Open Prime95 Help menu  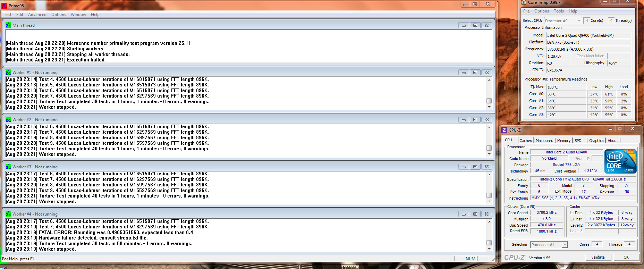[x=95, y=15]
